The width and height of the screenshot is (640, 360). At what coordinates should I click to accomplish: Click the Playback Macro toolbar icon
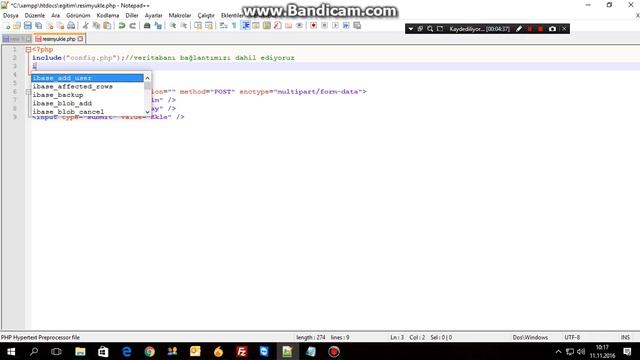click(335, 26)
